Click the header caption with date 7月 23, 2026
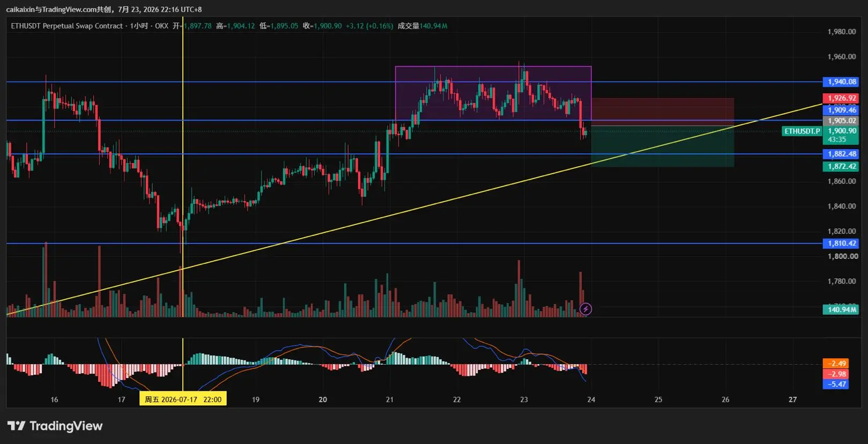The height and width of the screenshot is (444, 868). [104, 9]
